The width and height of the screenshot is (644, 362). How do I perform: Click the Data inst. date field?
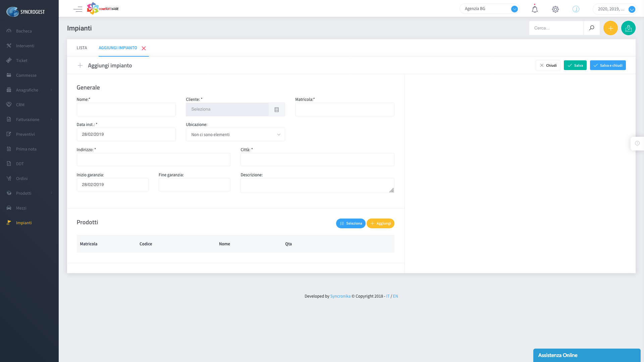pos(126,134)
